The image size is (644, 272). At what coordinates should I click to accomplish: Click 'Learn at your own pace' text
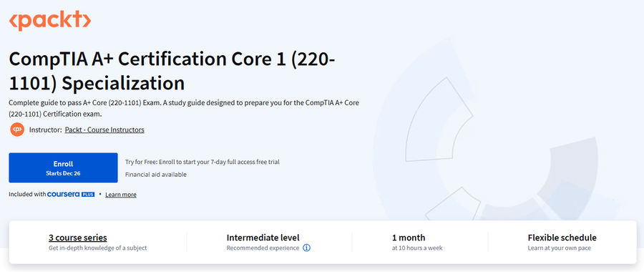(559, 248)
